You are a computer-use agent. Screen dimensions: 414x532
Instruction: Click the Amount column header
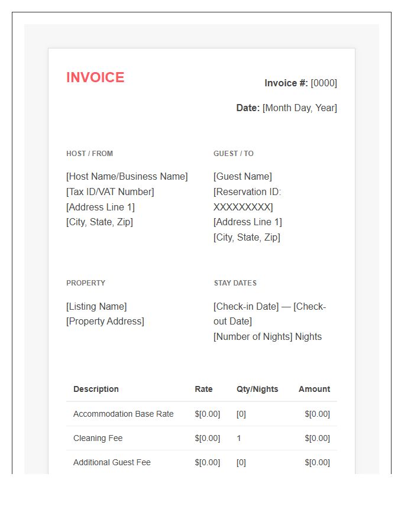click(x=314, y=389)
